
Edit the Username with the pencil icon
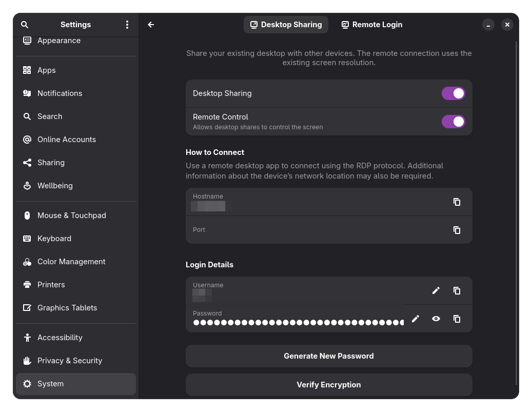[x=436, y=290]
